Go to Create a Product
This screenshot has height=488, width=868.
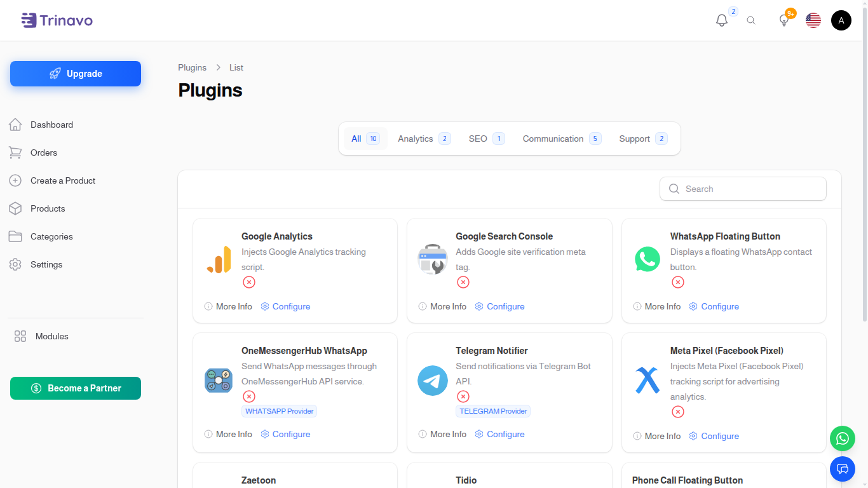tap(76, 180)
